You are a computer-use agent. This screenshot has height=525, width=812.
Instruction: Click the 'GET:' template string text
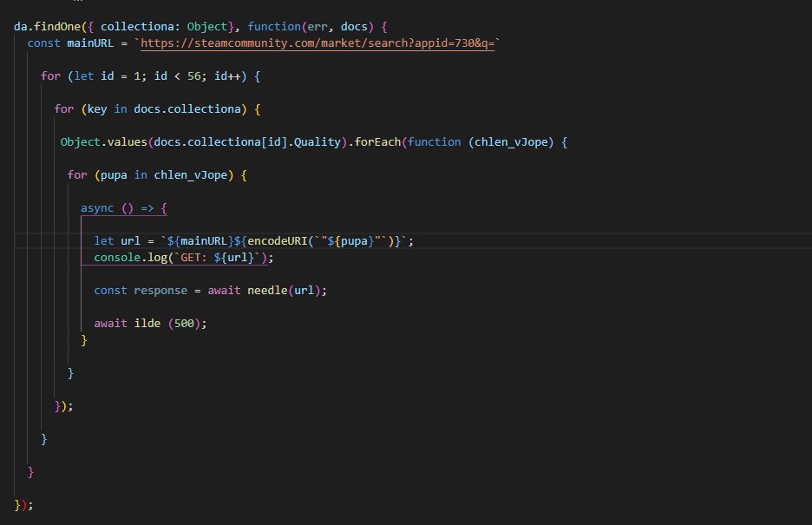[193, 258]
